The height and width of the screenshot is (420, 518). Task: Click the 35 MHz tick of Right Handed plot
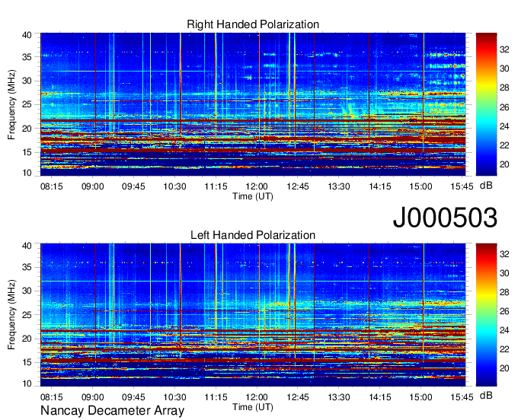[x=27, y=57]
